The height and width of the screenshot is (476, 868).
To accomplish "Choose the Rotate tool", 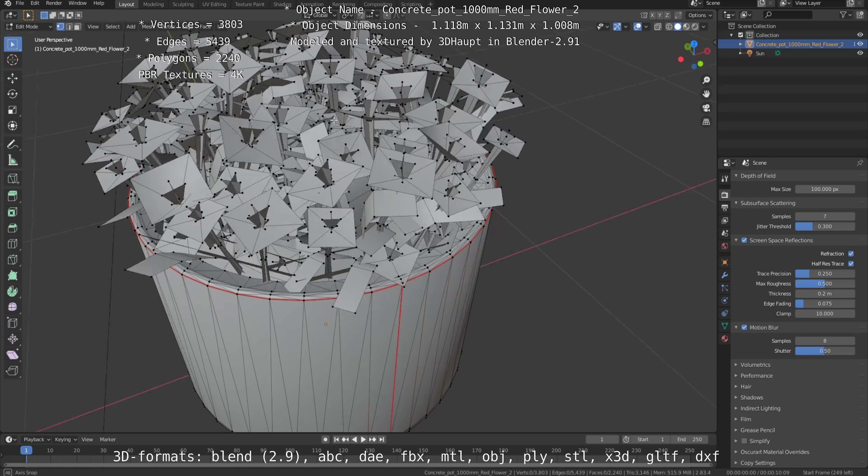I will click(13, 94).
